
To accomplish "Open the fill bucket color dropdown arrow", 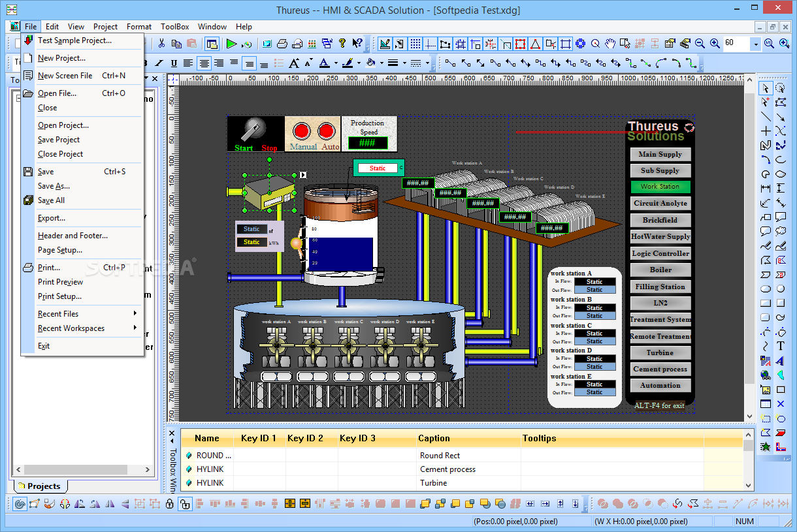I will tap(382, 63).
